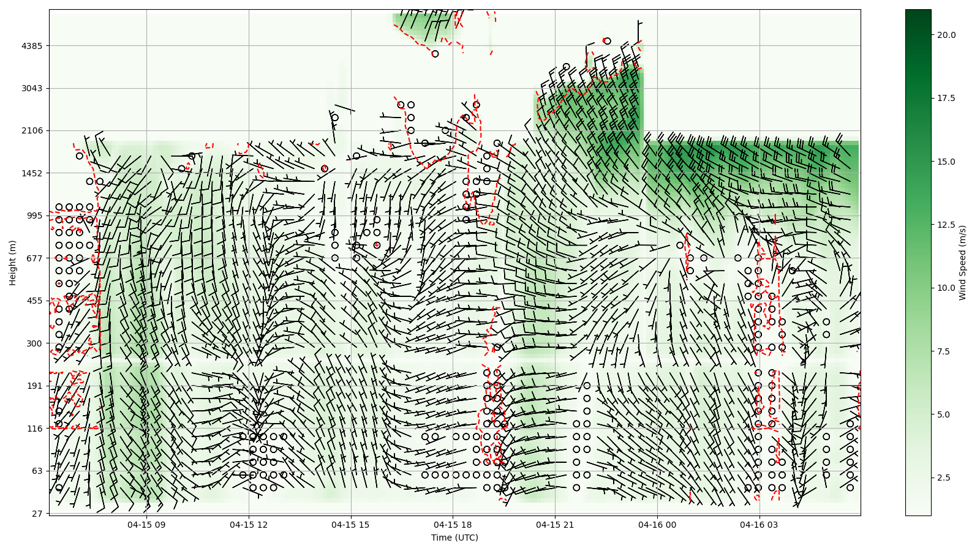Image resolution: width=980 pixels, height=551 pixels.
Task: Click the 116 height tick label
Action: tap(34, 429)
